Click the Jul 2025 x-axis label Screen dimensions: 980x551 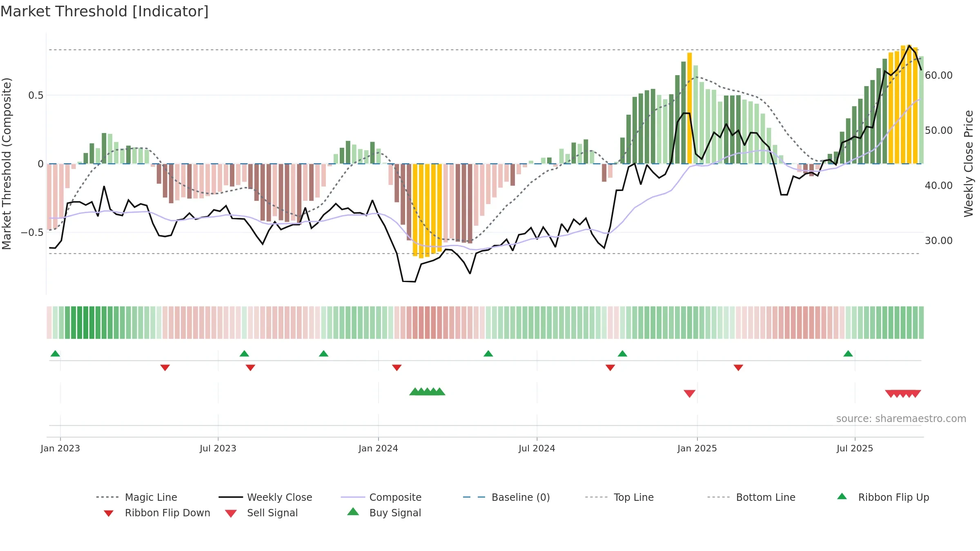[x=855, y=448]
